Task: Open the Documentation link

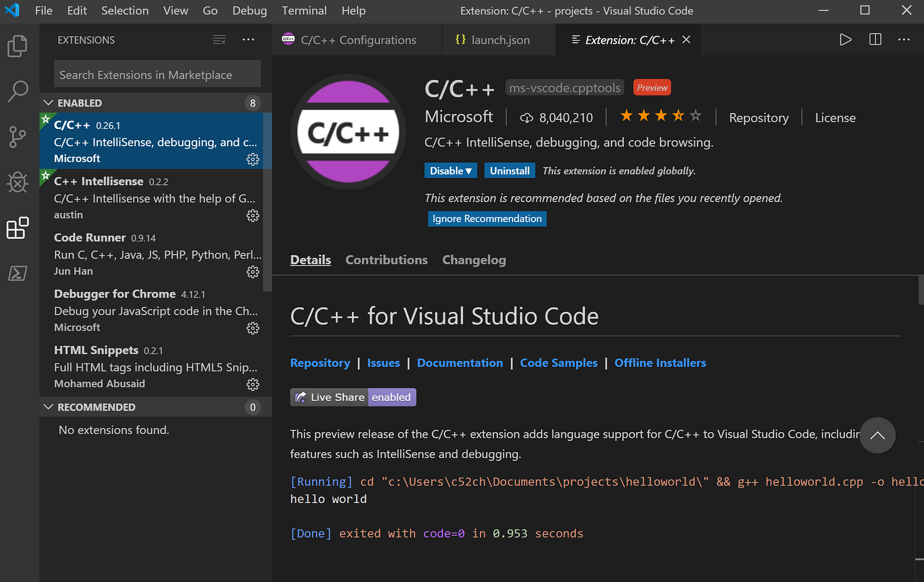Action: click(x=460, y=363)
